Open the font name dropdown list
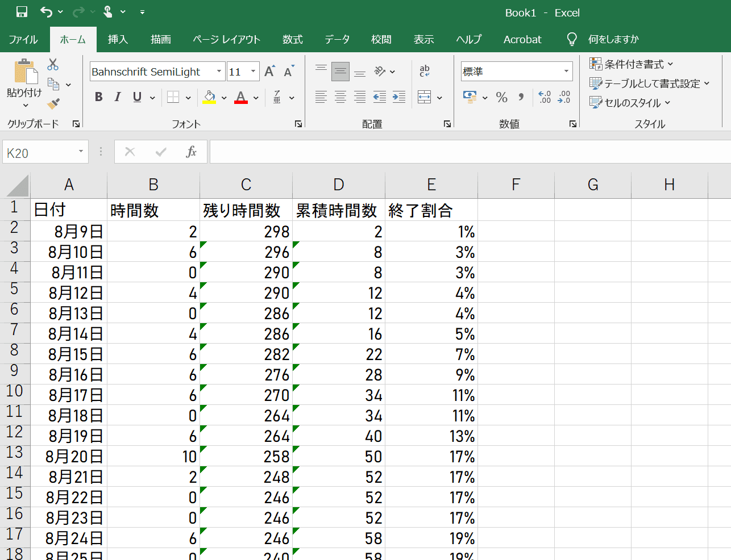This screenshot has width=731, height=560. tap(219, 72)
